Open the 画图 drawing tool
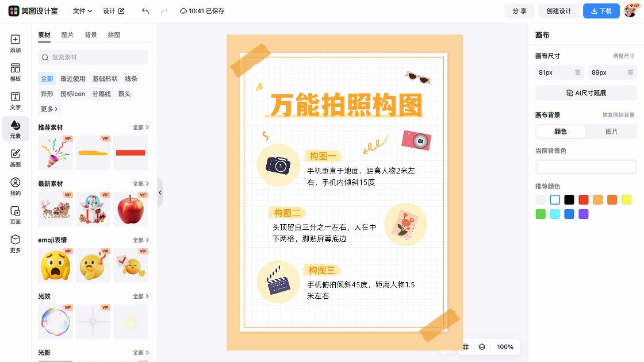Viewport: 644px width, 362px height. tap(15, 158)
